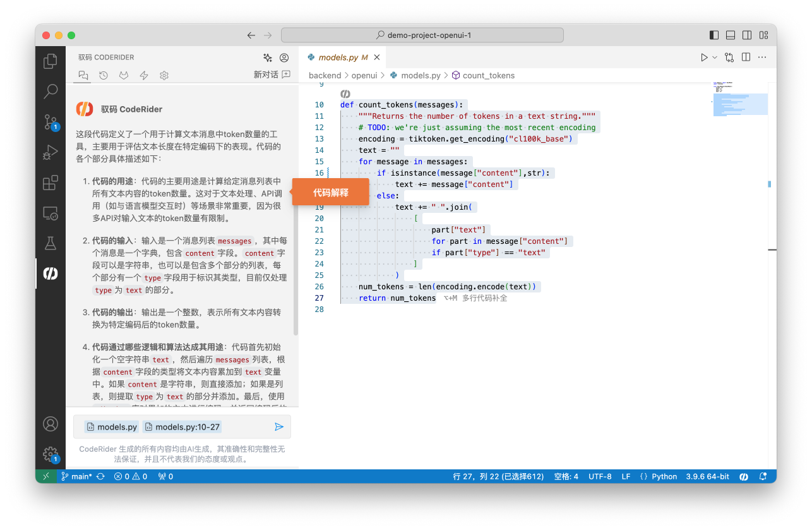The image size is (812, 530).
Task: Click the CodeRider status bar icon
Action: (744, 476)
